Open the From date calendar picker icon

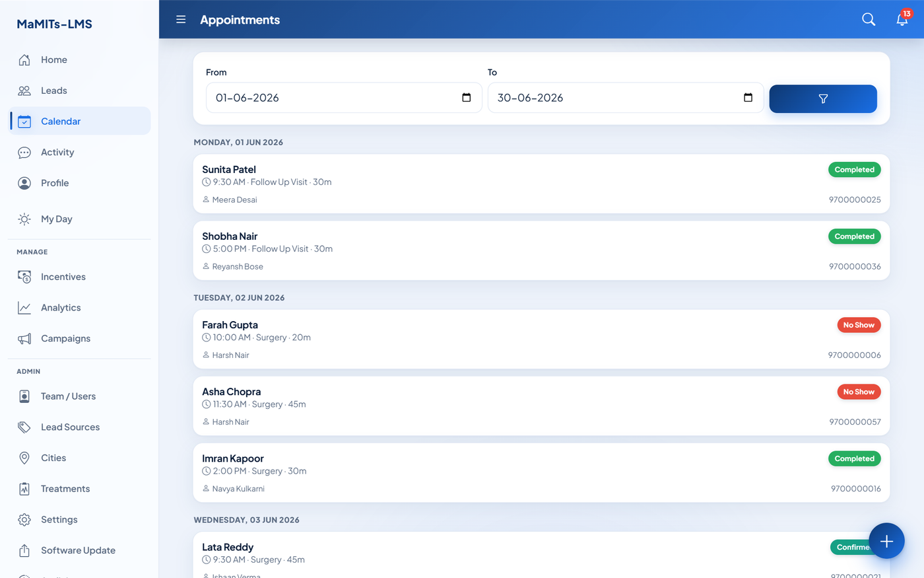pyautogui.click(x=467, y=98)
